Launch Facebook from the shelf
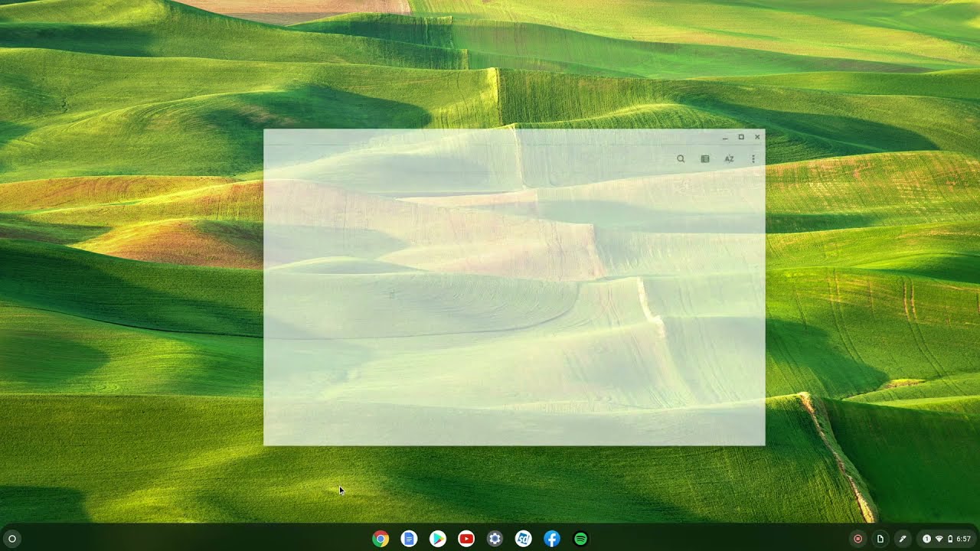 [x=552, y=539]
